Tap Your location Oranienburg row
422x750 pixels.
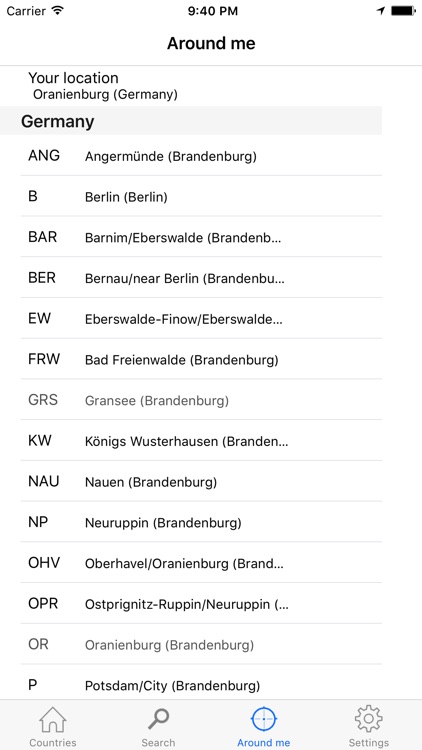191,86
